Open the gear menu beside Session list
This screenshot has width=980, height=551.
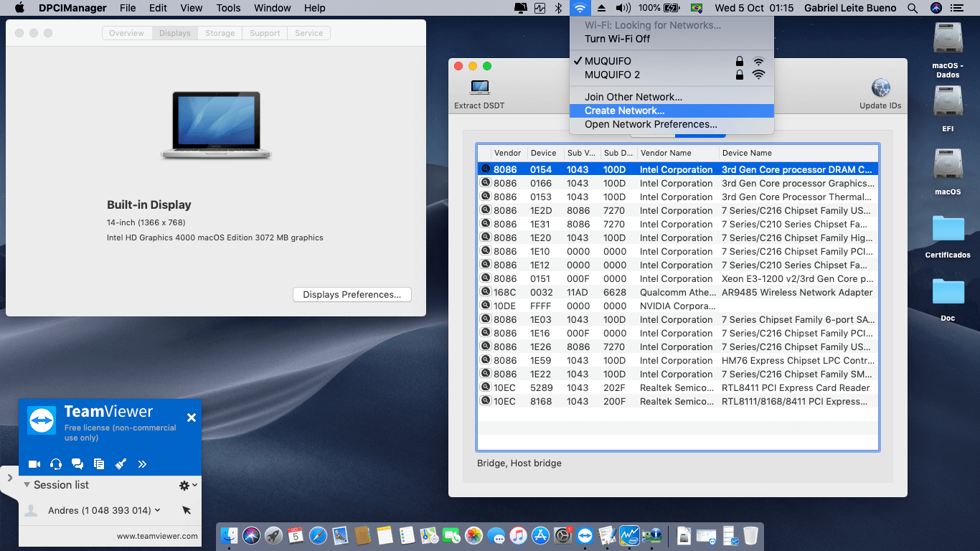pyautogui.click(x=183, y=484)
